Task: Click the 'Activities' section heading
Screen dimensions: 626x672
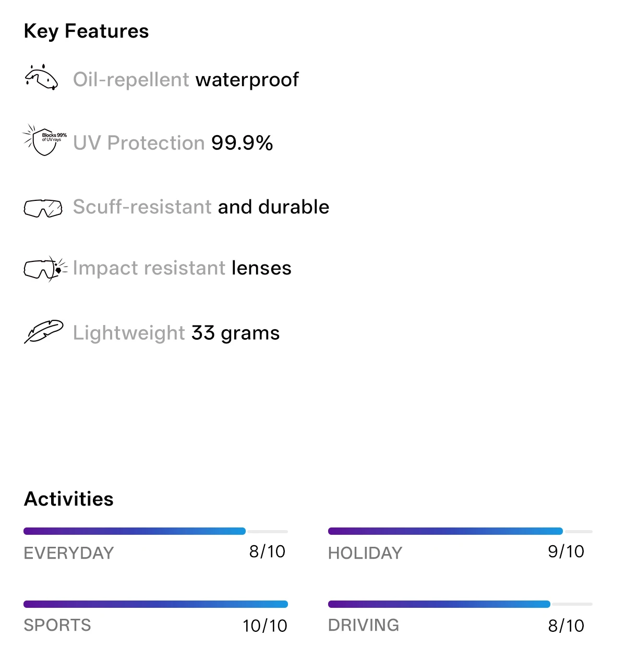Action: click(x=69, y=499)
